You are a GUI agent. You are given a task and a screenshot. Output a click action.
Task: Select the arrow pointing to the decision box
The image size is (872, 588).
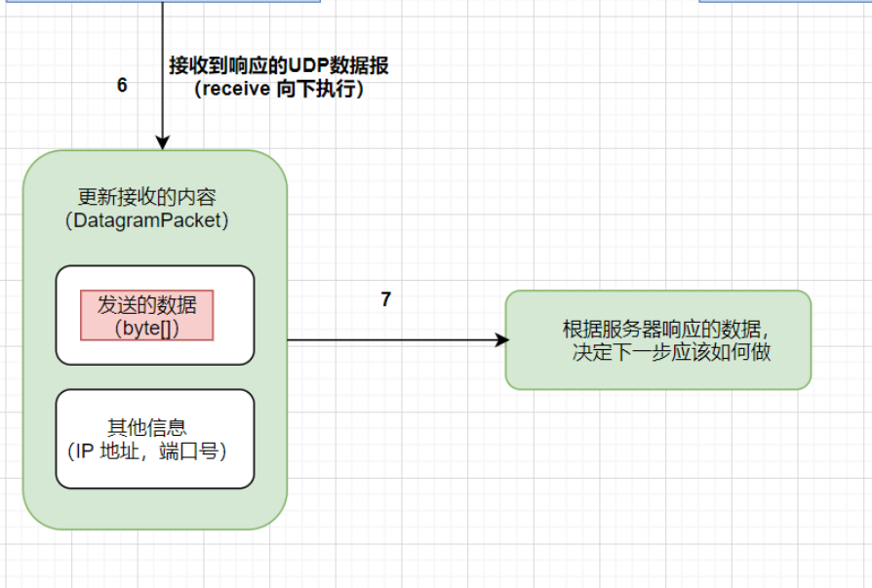pos(398,339)
